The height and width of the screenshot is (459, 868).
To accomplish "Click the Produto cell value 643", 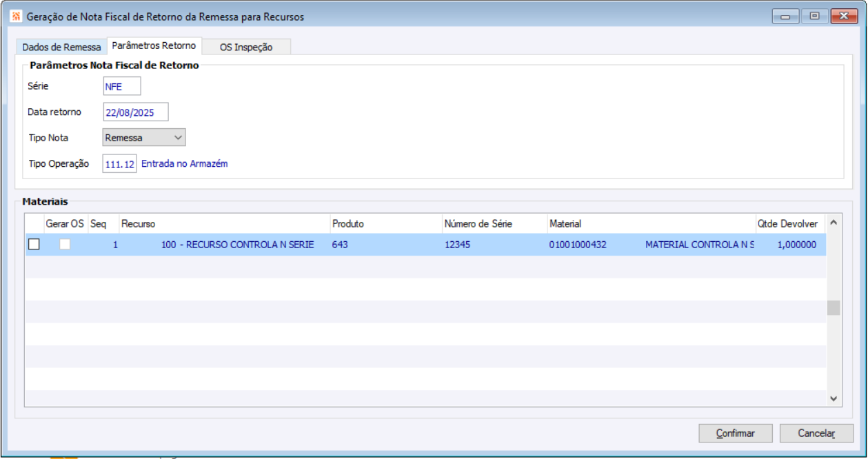I will tap(340, 245).
